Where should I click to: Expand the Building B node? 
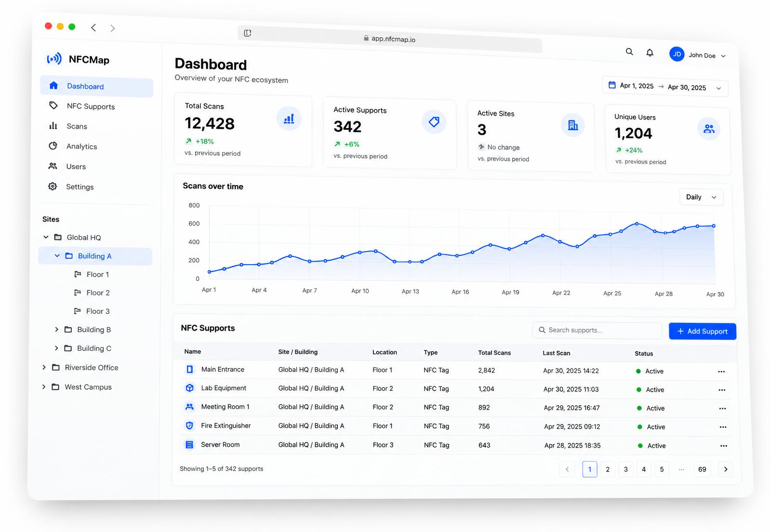tap(56, 330)
